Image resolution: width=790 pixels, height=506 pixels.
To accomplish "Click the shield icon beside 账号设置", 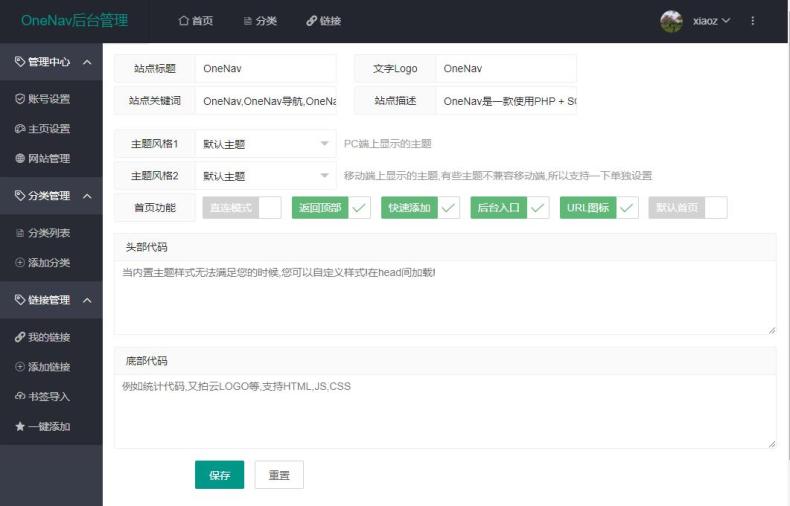I will (x=20, y=99).
